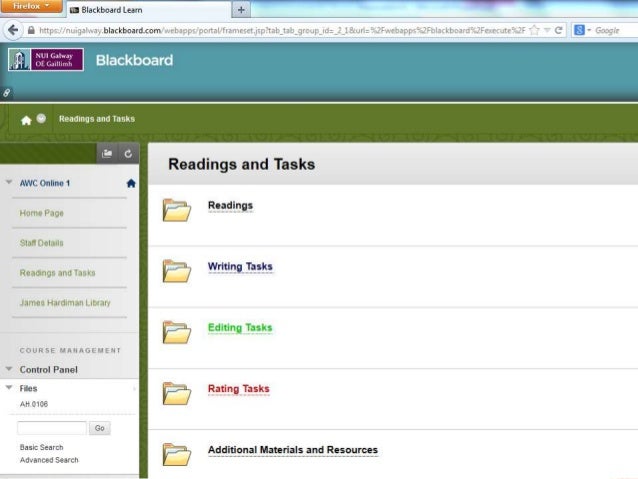Click the Readings folder icon
This screenshot has width=638, height=479.
point(177,210)
